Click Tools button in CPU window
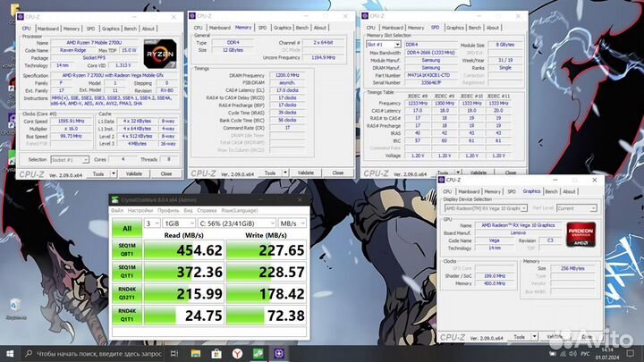 click(98, 173)
